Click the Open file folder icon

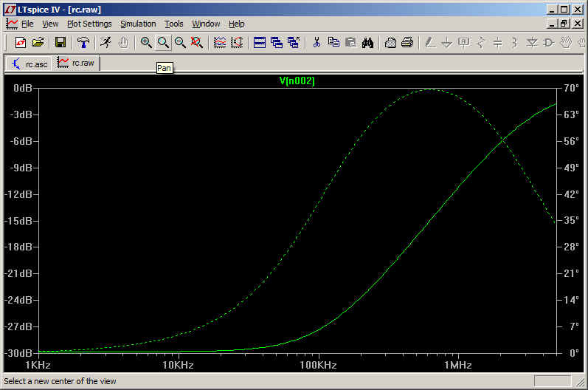click(x=38, y=43)
